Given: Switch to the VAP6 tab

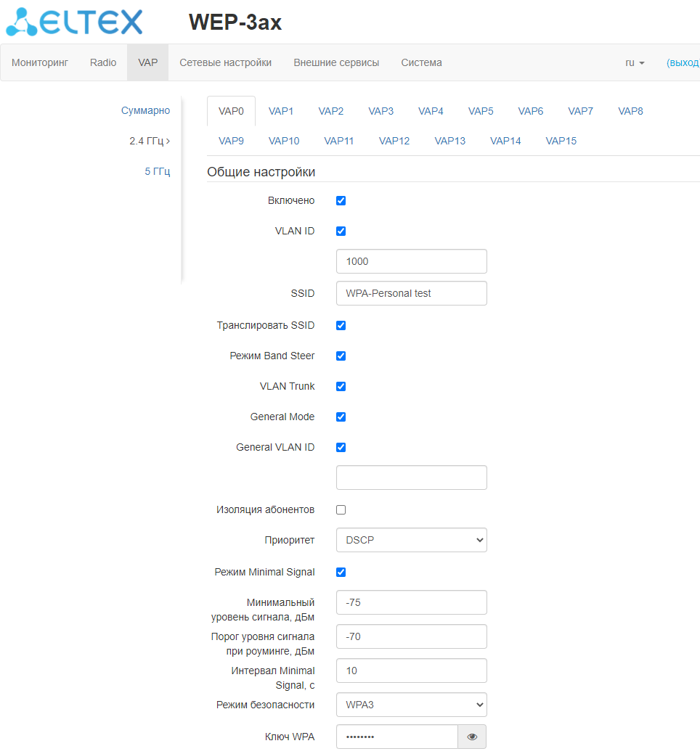Looking at the screenshot, I should coord(531,111).
